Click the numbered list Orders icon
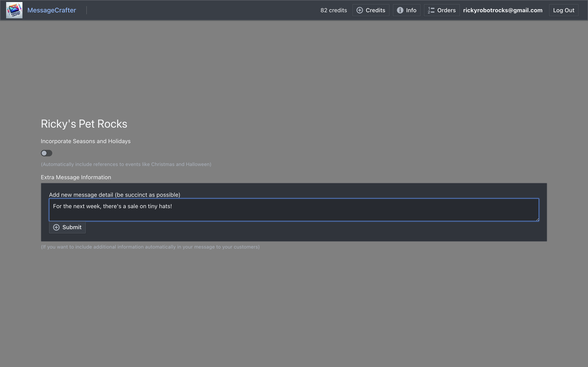Image resolution: width=588 pixels, height=367 pixels. tap(431, 10)
